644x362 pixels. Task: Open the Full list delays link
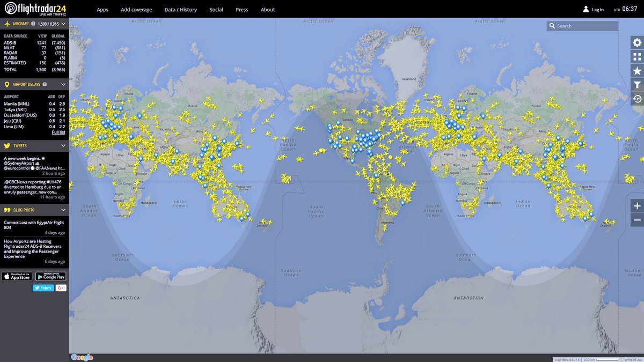[x=58, y=132]
